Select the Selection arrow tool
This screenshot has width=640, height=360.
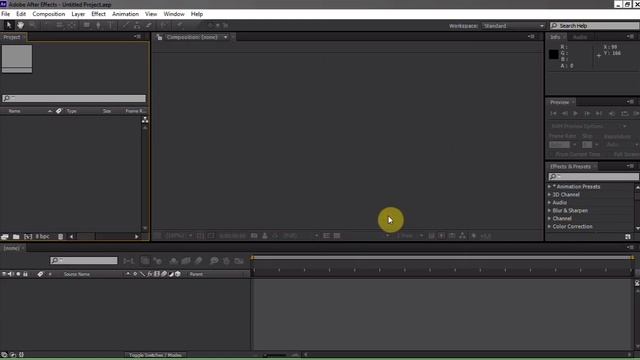9,25
